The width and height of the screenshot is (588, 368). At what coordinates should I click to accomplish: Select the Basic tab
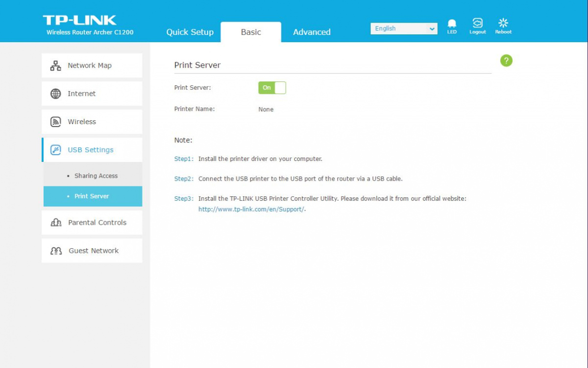tap(251, 32)
